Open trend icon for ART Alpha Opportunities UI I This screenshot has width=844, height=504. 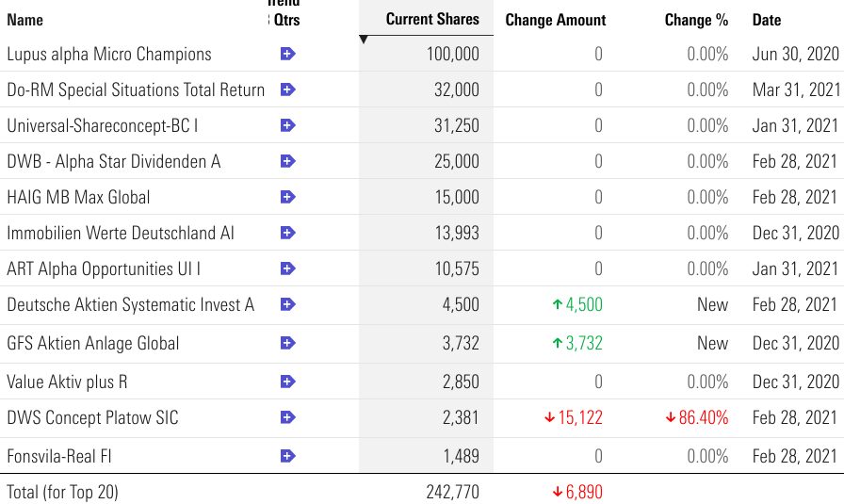[x=288, y=268]
